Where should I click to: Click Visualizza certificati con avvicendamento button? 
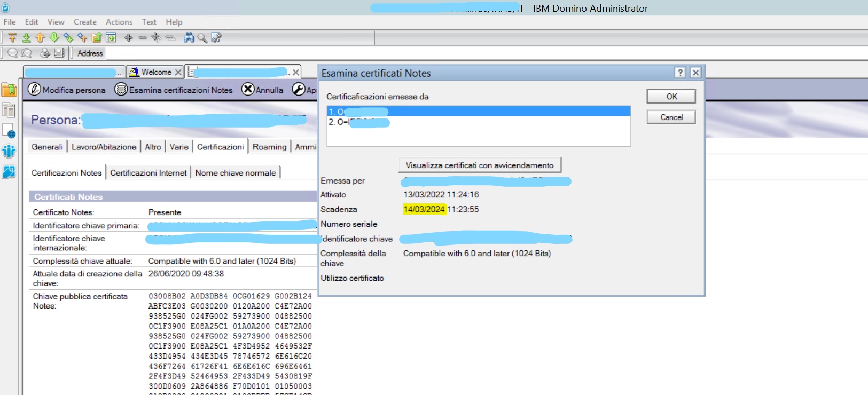[x=479, y=165]
